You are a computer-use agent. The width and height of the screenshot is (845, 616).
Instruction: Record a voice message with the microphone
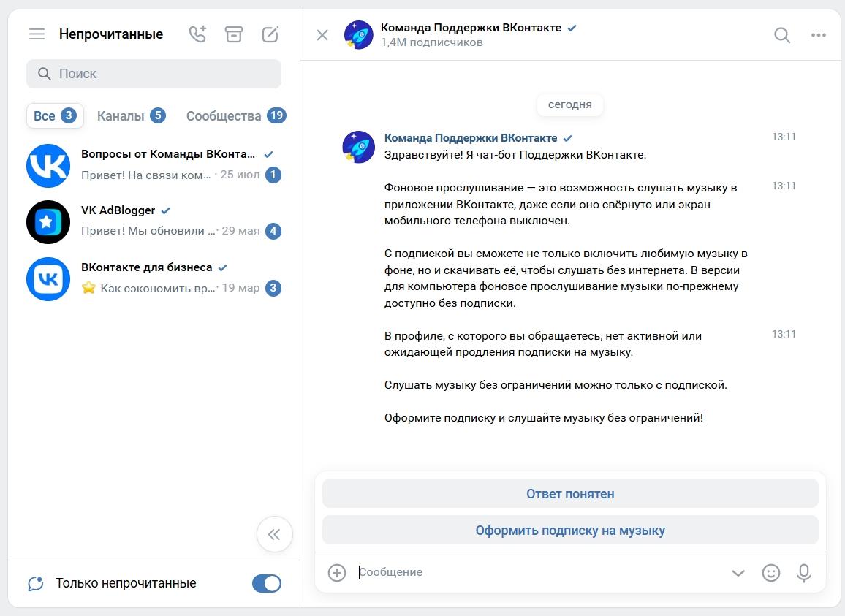804,573
